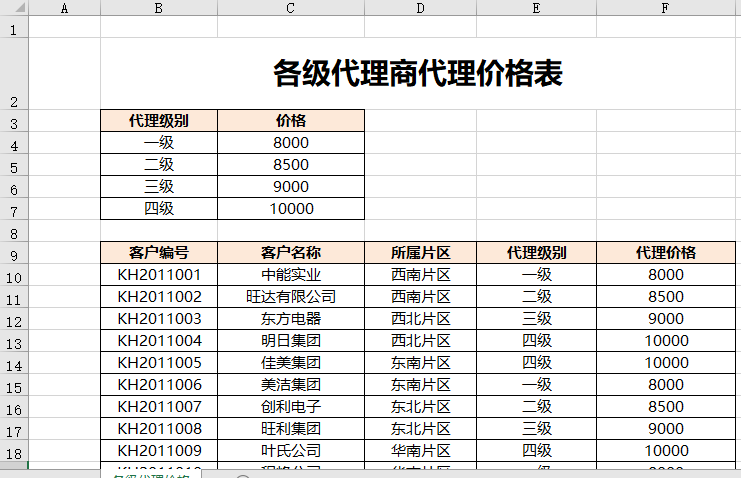The image size is (741, 478).
Task: Click the 代理级别 header in row 3
Action: [x=159, y=121]
